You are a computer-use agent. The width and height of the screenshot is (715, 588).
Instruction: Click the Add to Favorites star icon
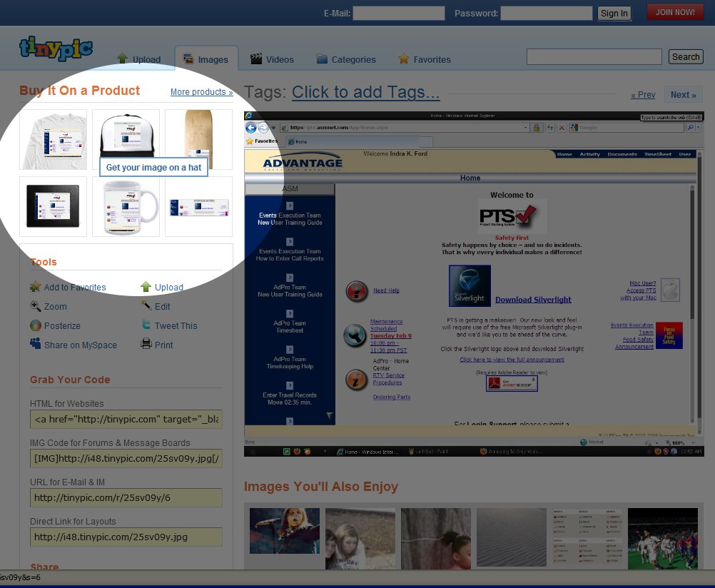pyautogui.click(x=36, y=287)
